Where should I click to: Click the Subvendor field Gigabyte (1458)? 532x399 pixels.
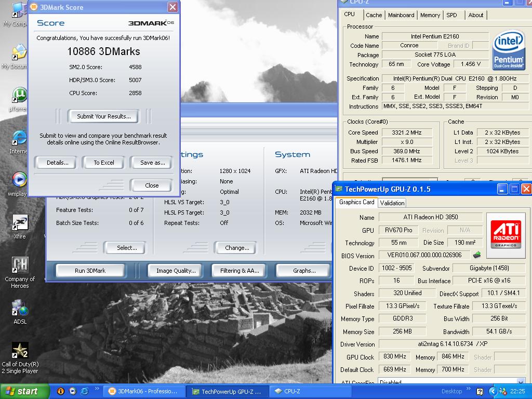pos(489,268)
